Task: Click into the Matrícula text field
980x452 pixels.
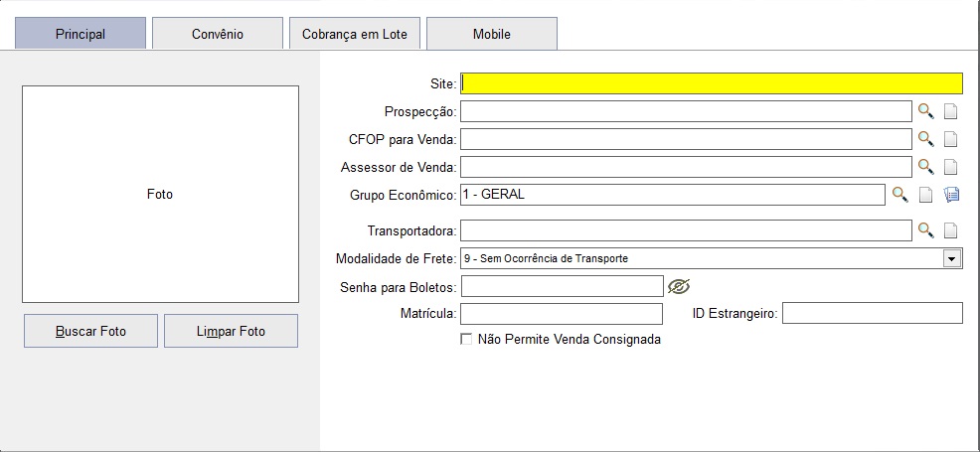Action: pyautogui.click(x=562, y=313)
